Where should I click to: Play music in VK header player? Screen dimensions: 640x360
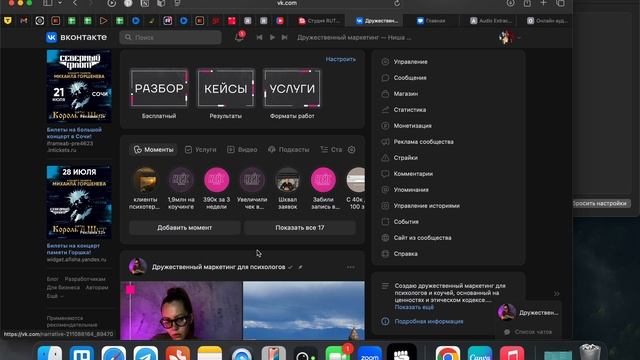(272, 37)
